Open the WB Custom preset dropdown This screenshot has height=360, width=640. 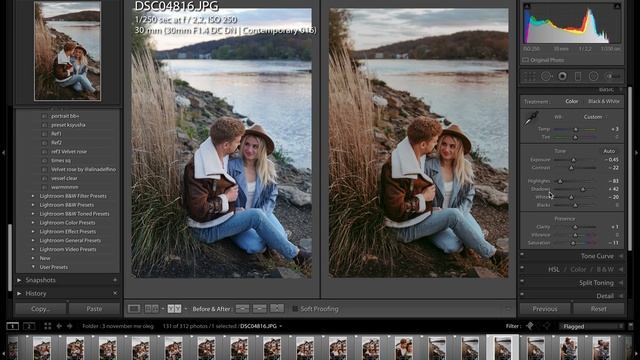(595, 117)
